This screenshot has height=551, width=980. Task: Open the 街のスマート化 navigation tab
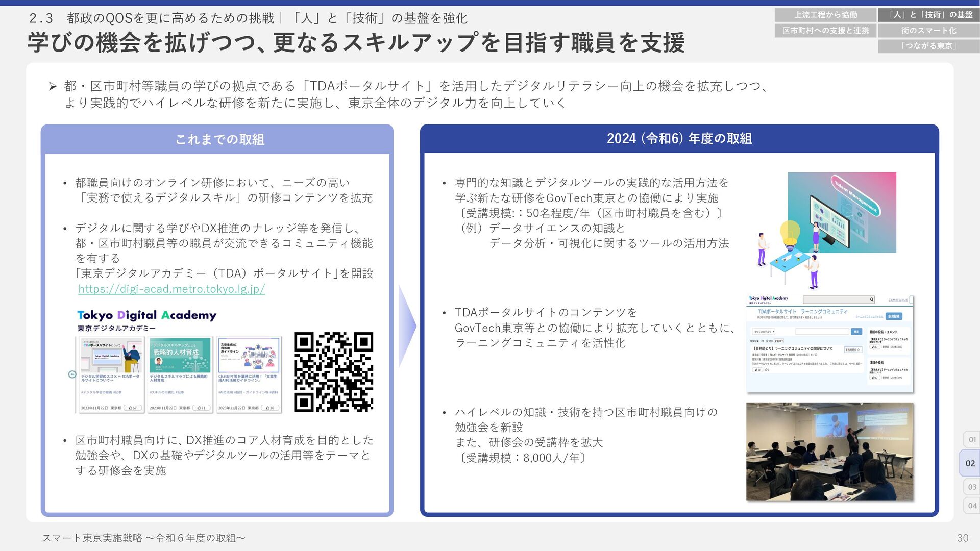click(928, 31)
